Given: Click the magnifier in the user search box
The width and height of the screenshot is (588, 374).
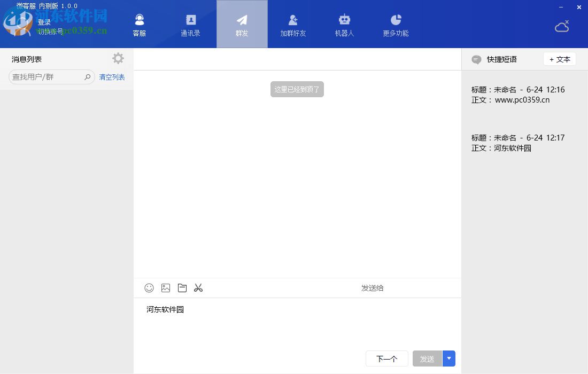Looking at the screenshot, I should click(x=87, y=77).
